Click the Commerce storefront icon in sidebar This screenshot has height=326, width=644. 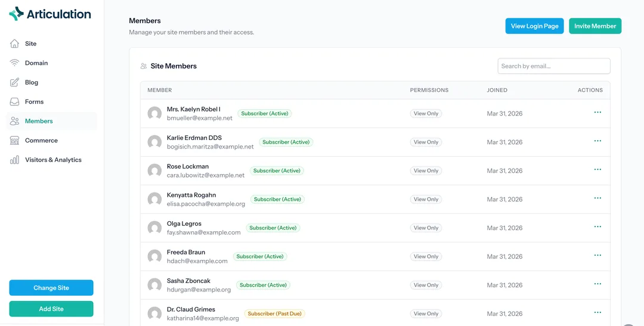[15, 141]
